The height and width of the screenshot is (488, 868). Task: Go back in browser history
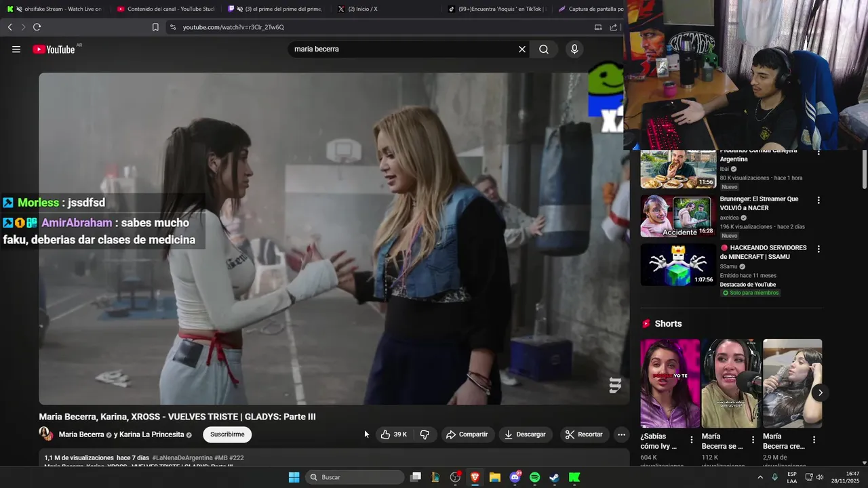tap(9, 27)
